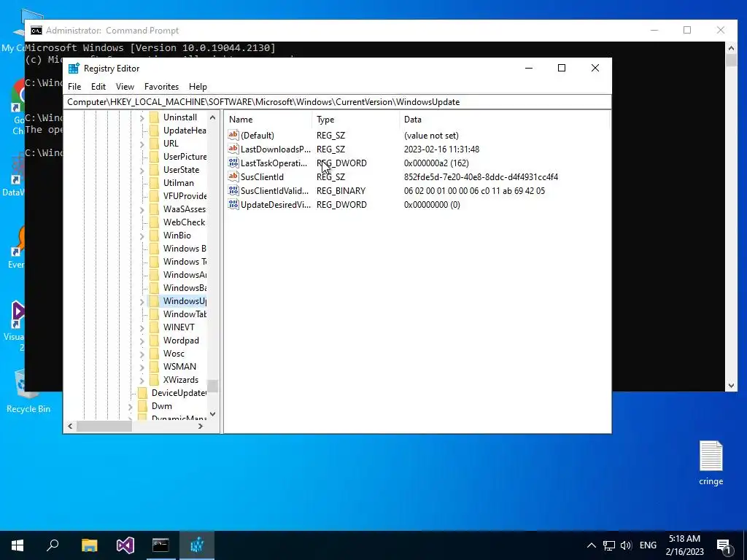Image resolution: width=747 pixels, height=560 pixels.
Task: Select the Uninstall folder icon in tree
Action: (154, 117)
